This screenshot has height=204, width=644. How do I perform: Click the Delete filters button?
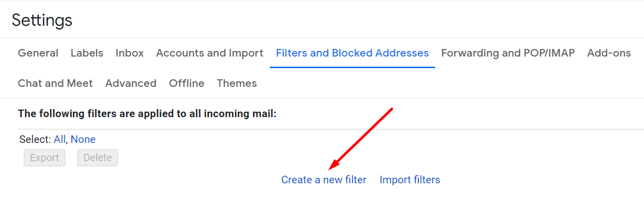[x=98, y=158]
